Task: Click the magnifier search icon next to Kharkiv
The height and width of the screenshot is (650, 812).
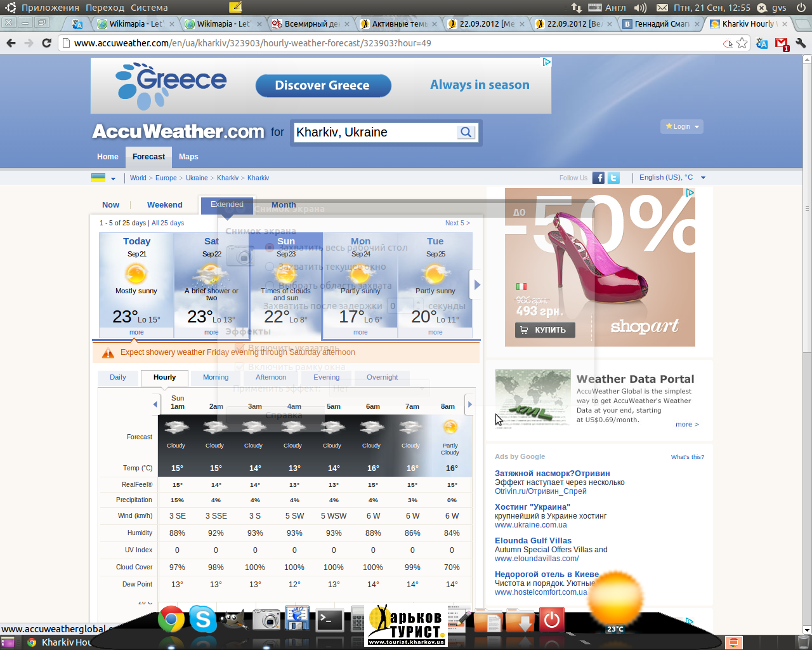Action: coord(466,132)
